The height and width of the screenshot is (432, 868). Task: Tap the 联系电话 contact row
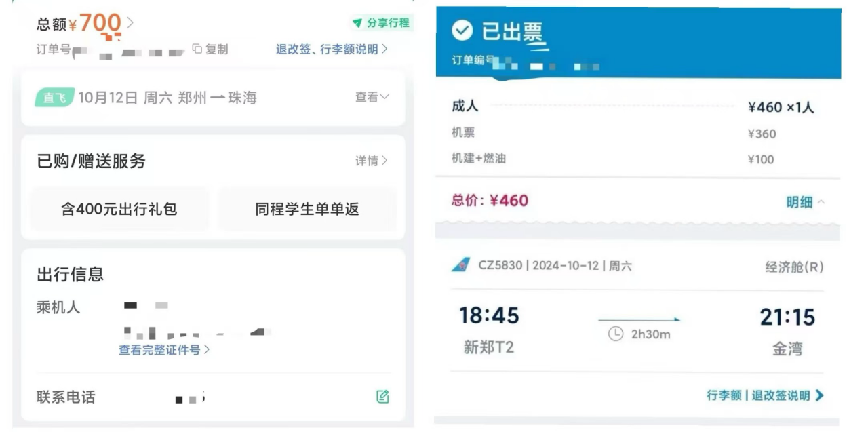coord(213,397)
